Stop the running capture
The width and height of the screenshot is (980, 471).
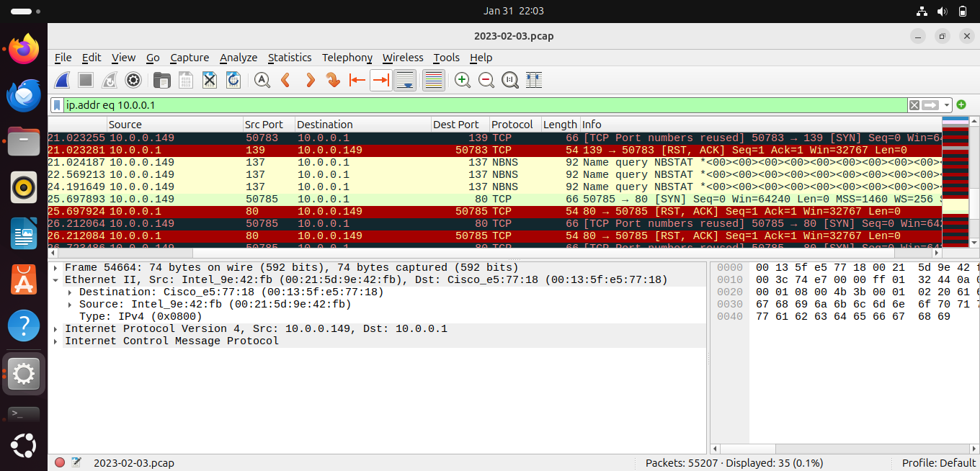pyautogui.click(x=86, y=80)
